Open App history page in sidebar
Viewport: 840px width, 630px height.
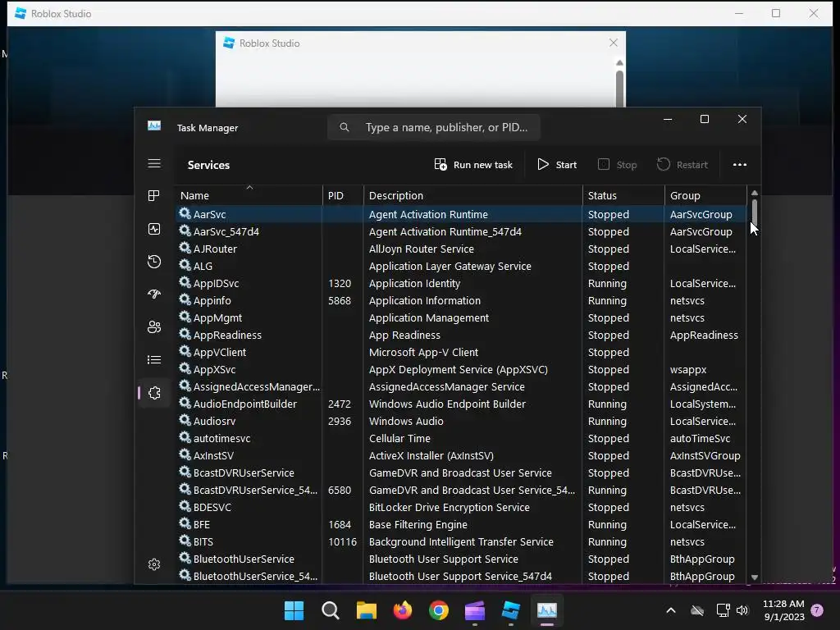154,262
